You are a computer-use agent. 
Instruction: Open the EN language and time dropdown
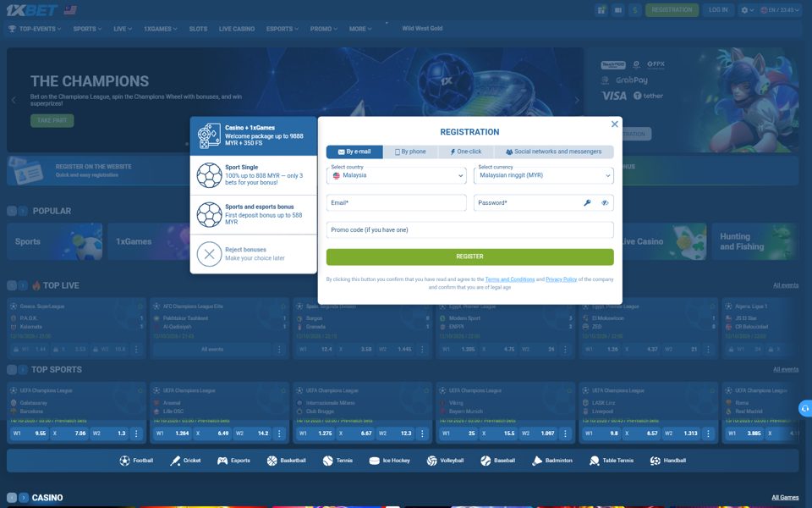pyautogui.click(x=779, y=10)
